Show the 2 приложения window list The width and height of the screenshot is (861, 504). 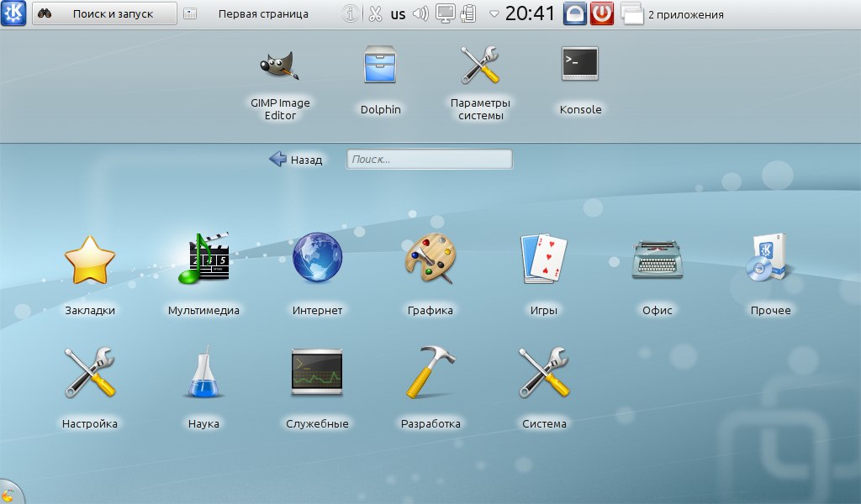(673, 14)
